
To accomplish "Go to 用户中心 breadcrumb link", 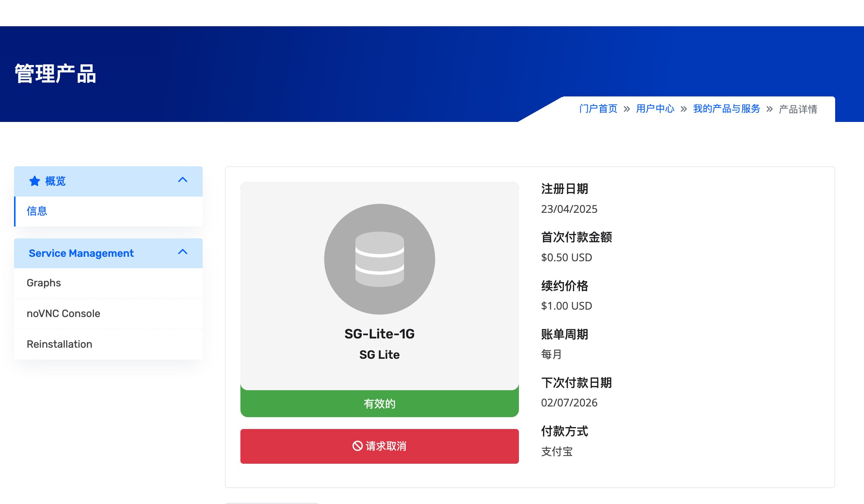I will coord(655,109).
